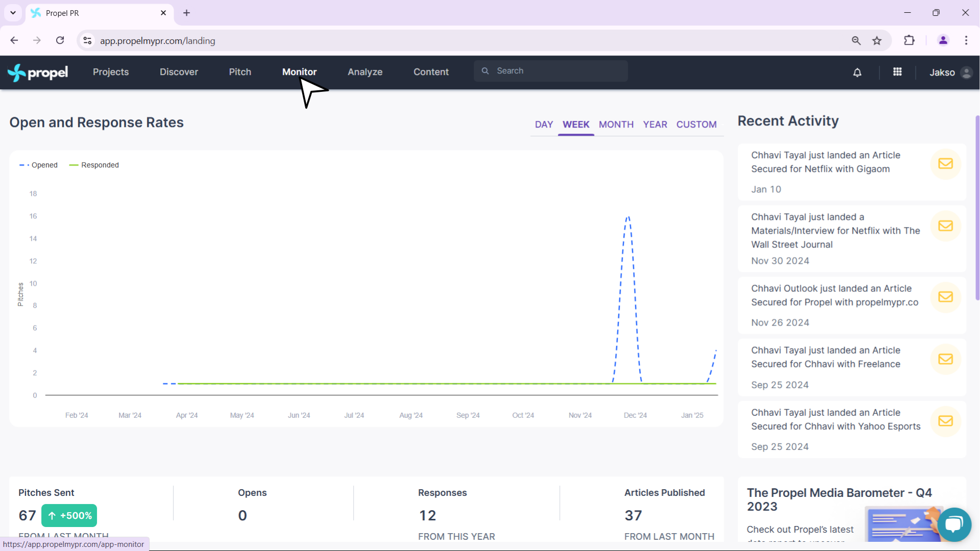
Task: Click the Pitches Sent value 67
Action: (x=27, y=515)
